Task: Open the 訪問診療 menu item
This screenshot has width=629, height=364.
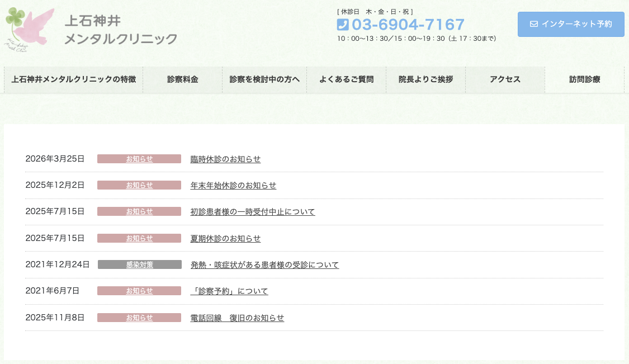Action: 584,79
